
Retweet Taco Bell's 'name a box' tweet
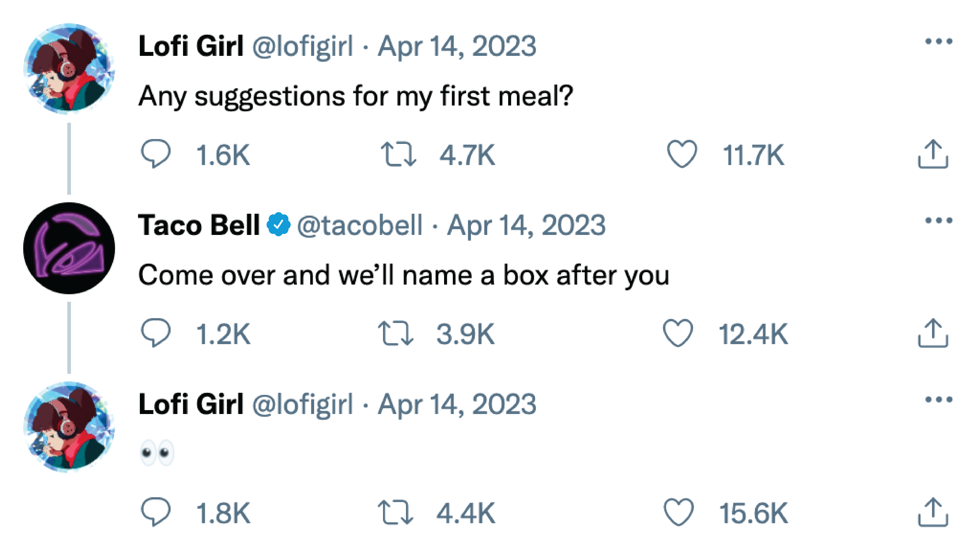pos(395,334)
